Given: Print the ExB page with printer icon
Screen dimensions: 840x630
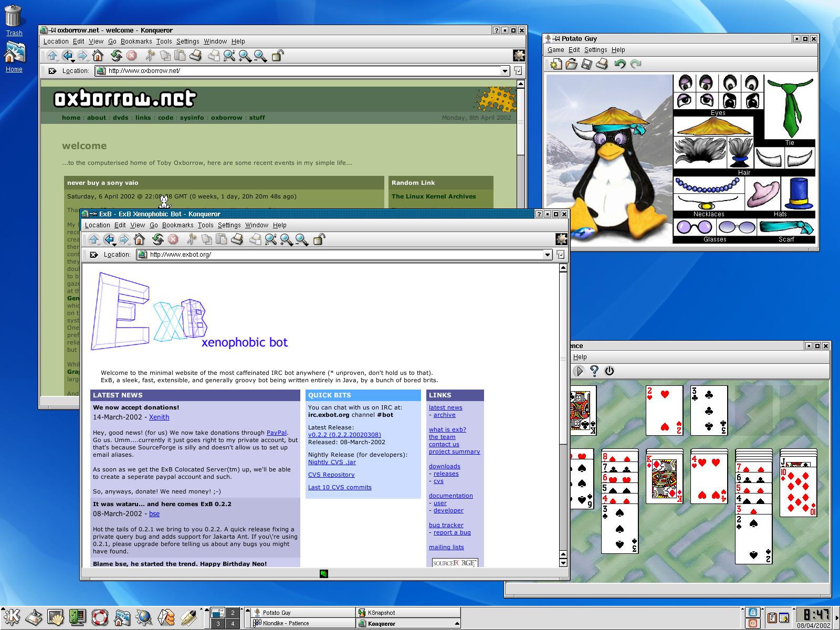Looking at the screenshot, I should (x=237, y=240).
